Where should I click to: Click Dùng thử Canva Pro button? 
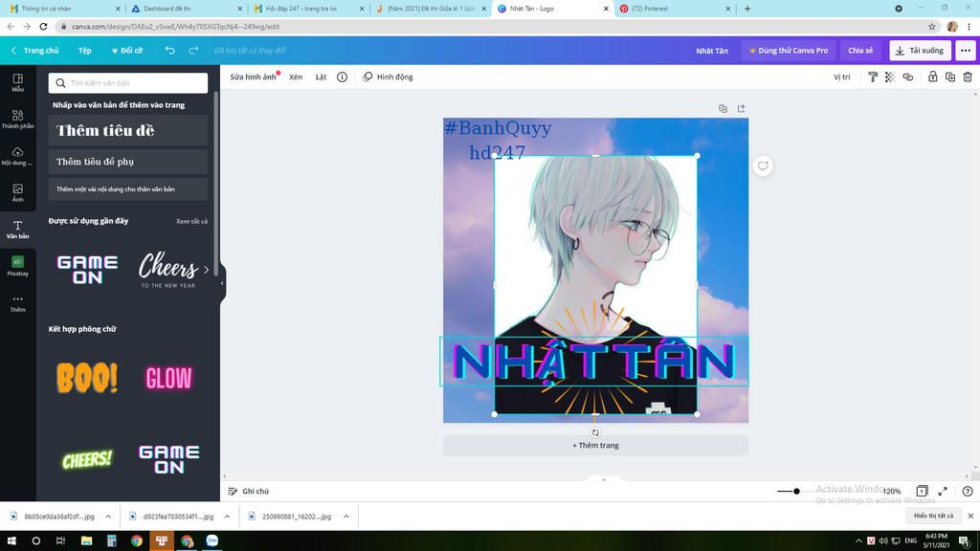coord(789,51)
